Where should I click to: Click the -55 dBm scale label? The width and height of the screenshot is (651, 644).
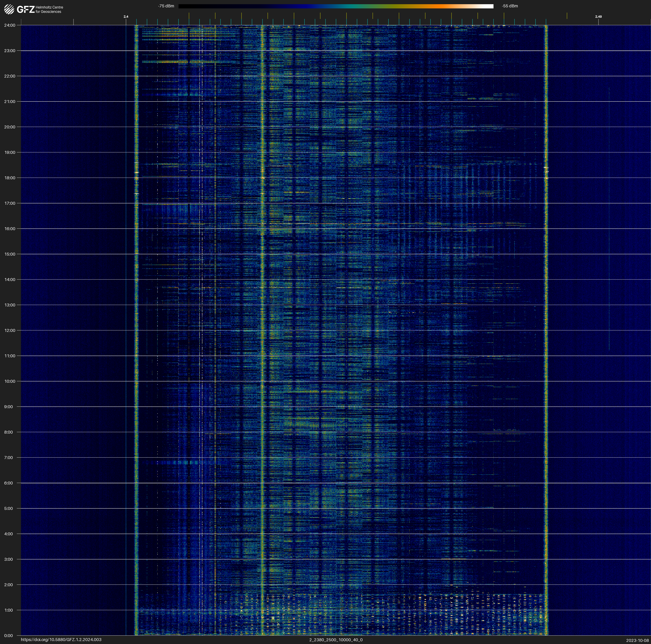coord(509,6)
